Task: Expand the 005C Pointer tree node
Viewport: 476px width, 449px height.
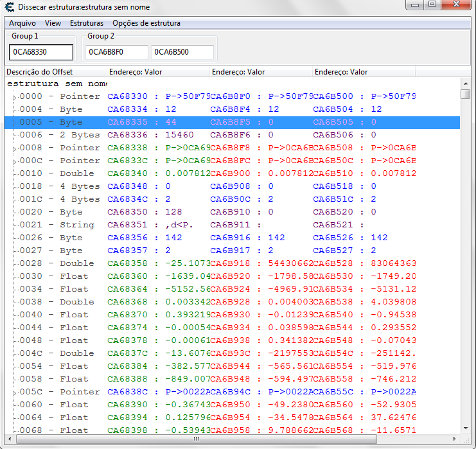Action: (15, 392)
